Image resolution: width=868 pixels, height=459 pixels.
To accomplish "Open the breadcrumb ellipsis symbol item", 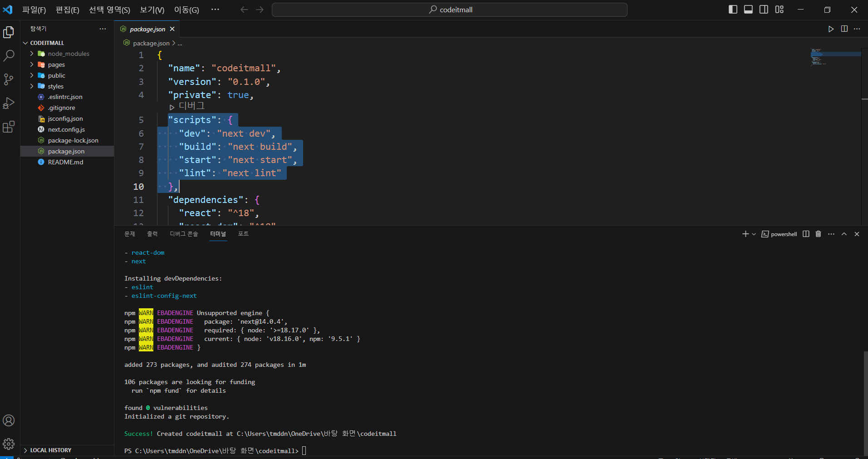I will [180, 43].
